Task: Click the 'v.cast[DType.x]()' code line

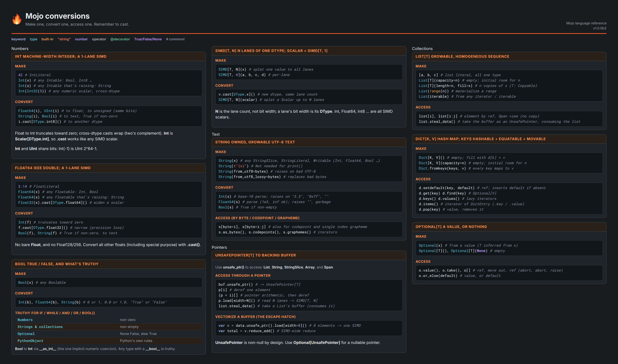Action: pos(268,94)
